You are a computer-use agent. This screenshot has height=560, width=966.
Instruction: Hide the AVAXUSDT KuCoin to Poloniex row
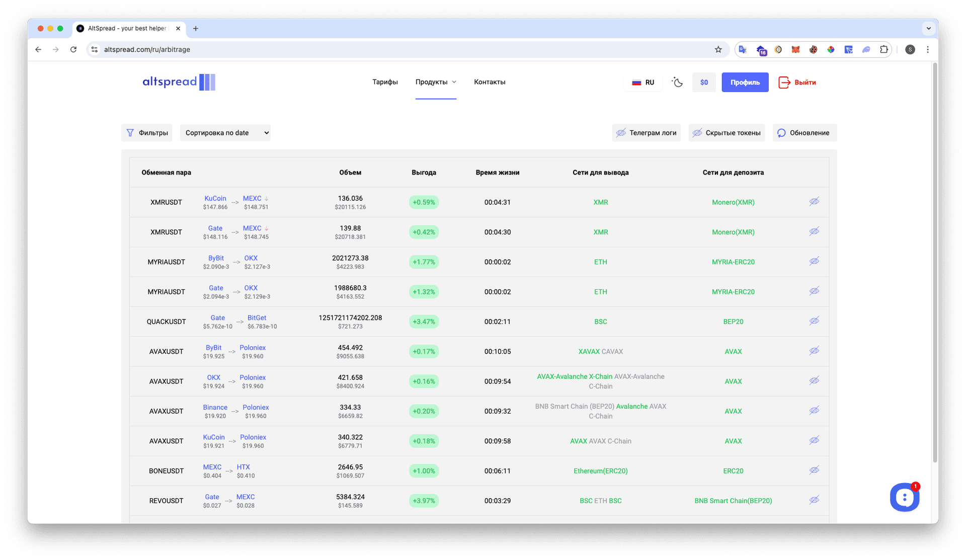coord(814,440)
